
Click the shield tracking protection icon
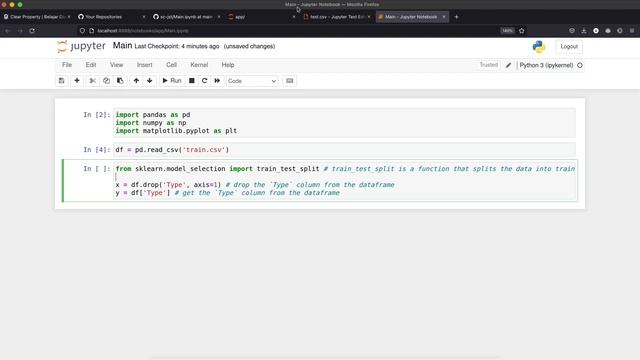[x=82, y=31]
